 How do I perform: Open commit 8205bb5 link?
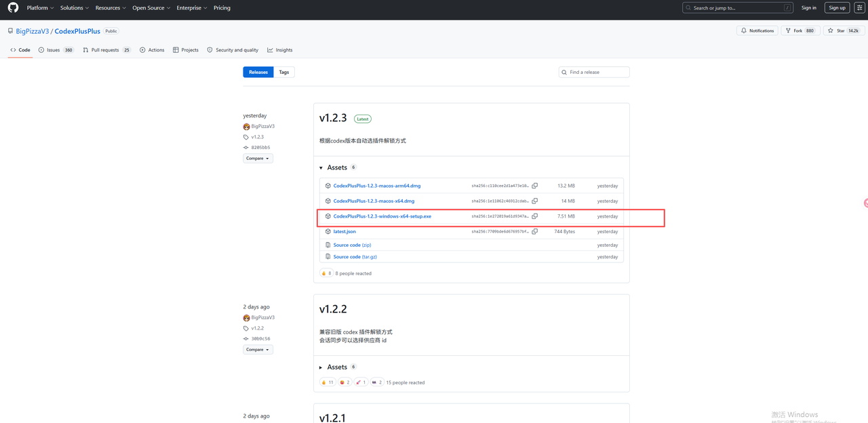pos(260,147)
